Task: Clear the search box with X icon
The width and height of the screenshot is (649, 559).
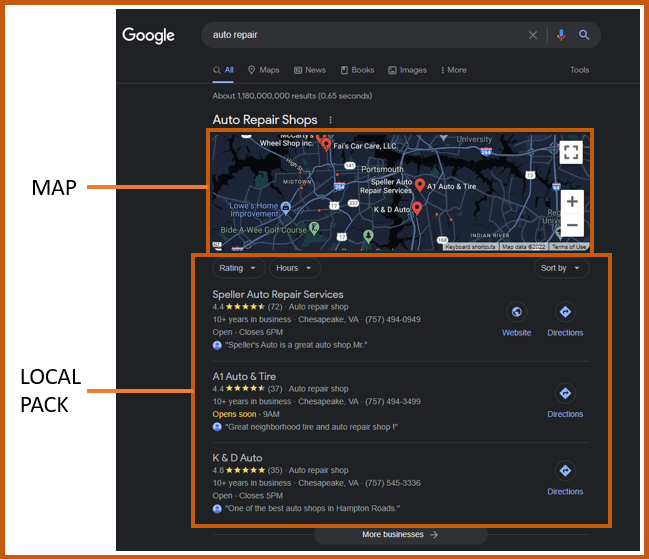Action: 533,35
